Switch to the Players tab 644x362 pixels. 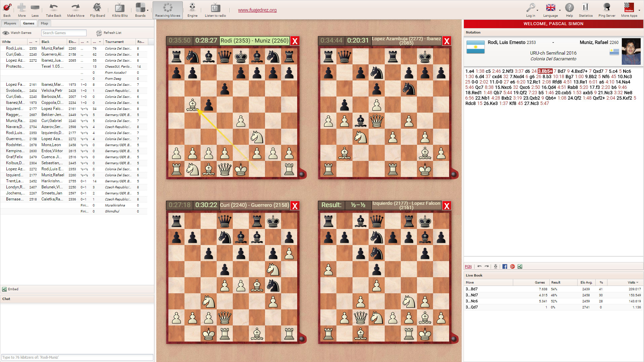(10, 23)
